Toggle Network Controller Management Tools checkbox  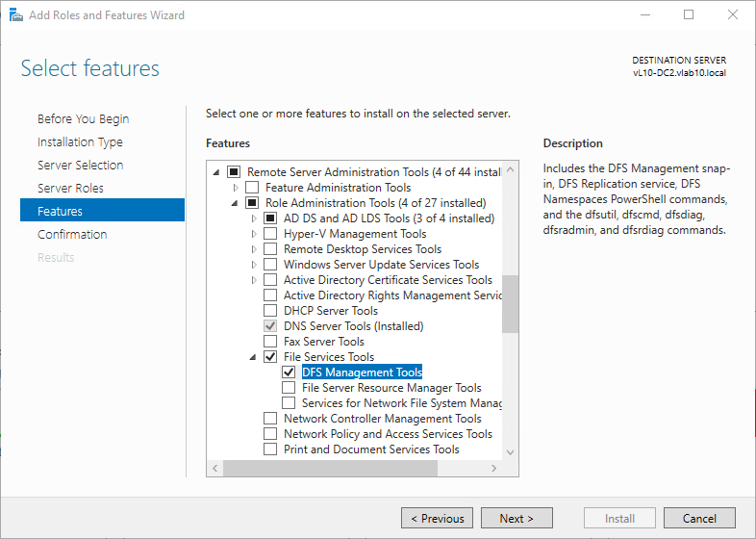[x=270, y=419]
